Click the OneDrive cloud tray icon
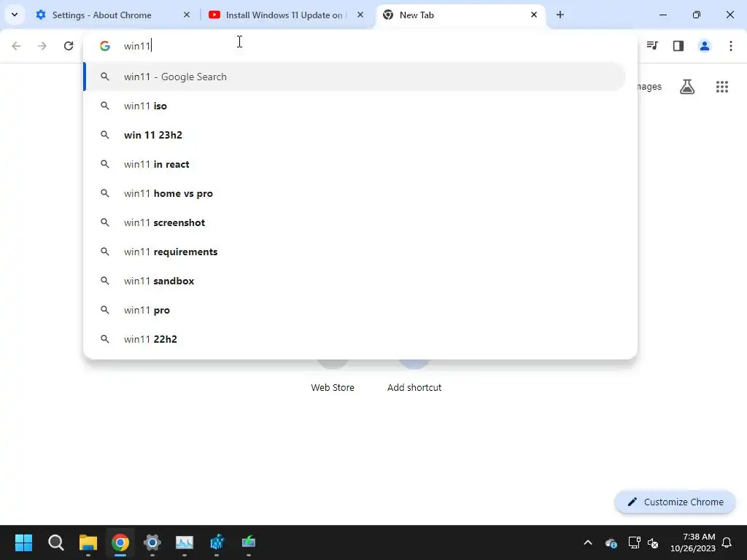This screenshot has height=560, width=747. pyautogui.click(x=611, y=542)
